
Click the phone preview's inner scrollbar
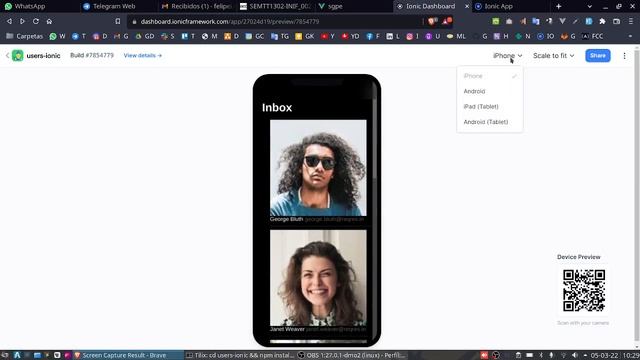(x=375, y=139)
